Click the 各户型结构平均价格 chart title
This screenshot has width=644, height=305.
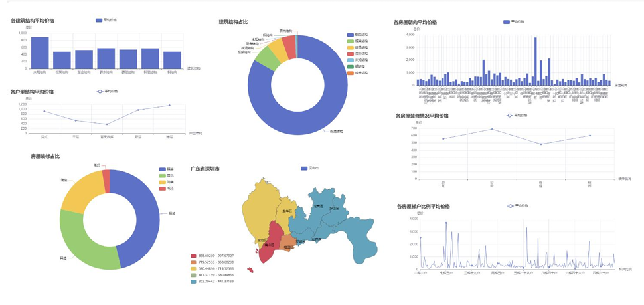pyautogui.click(x=32, y=92)
